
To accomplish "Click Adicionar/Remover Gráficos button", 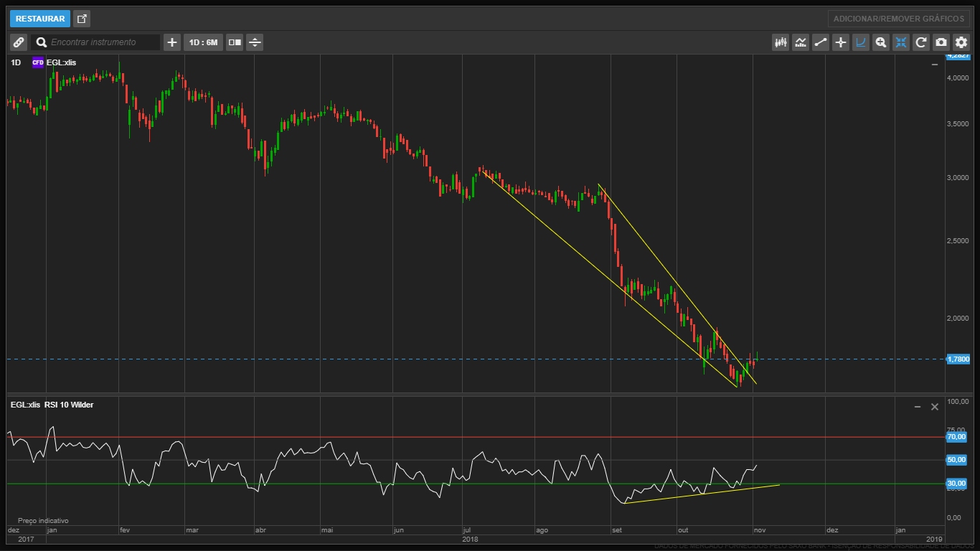I will [898, 19].
